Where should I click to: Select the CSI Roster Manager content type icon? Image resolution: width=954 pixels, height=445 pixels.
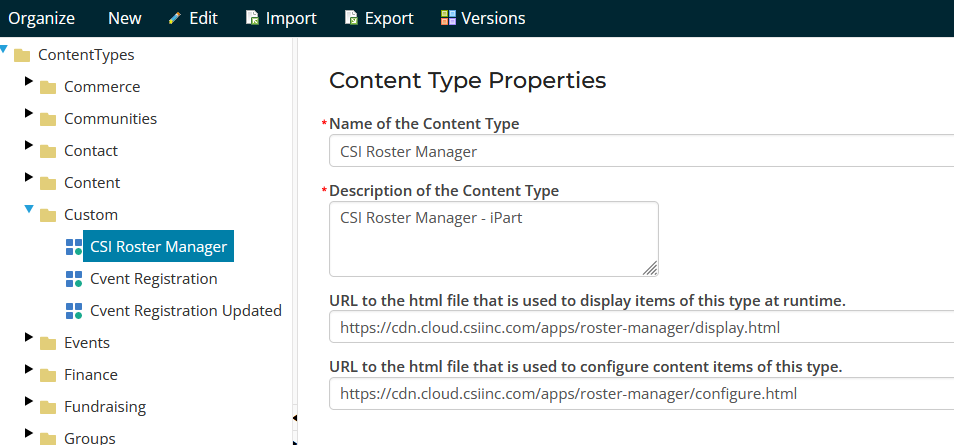73,247
